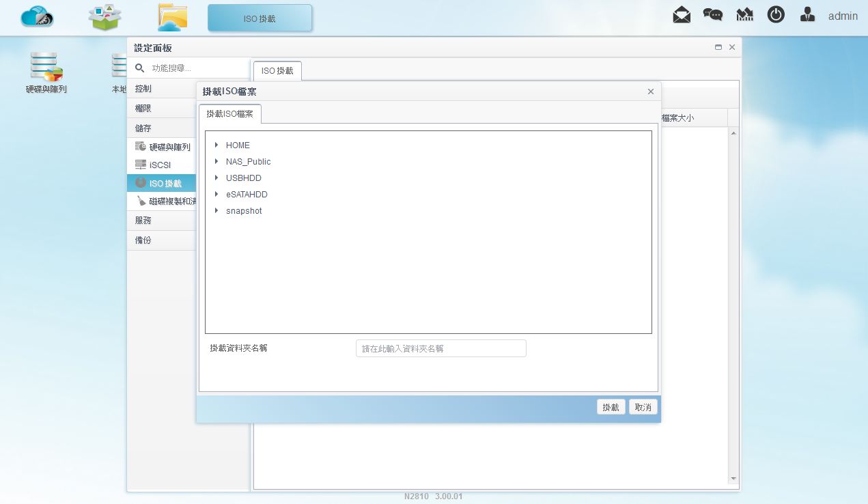Open the mail notifications envelope icon
This screenshot has width=868, height=504.
(682, 15)
